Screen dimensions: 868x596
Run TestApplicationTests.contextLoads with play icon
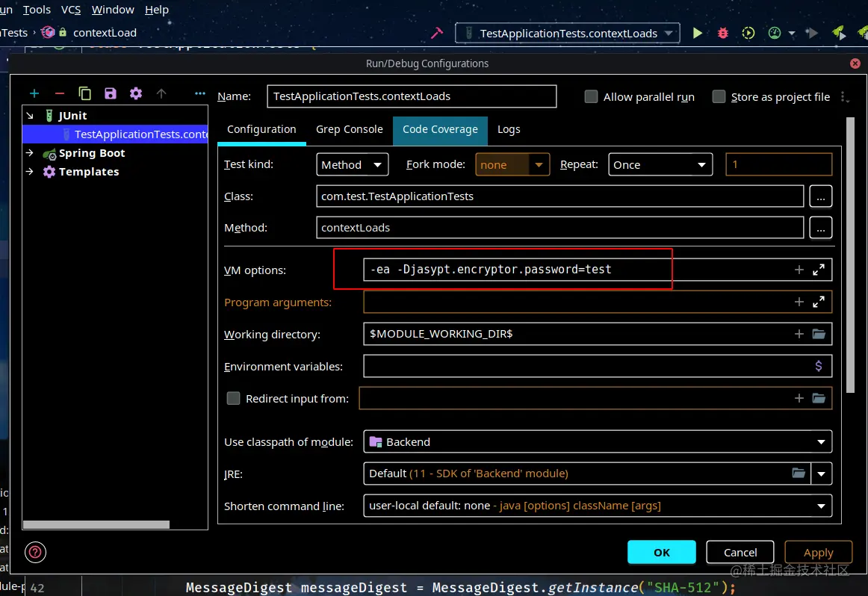[698, 33]
